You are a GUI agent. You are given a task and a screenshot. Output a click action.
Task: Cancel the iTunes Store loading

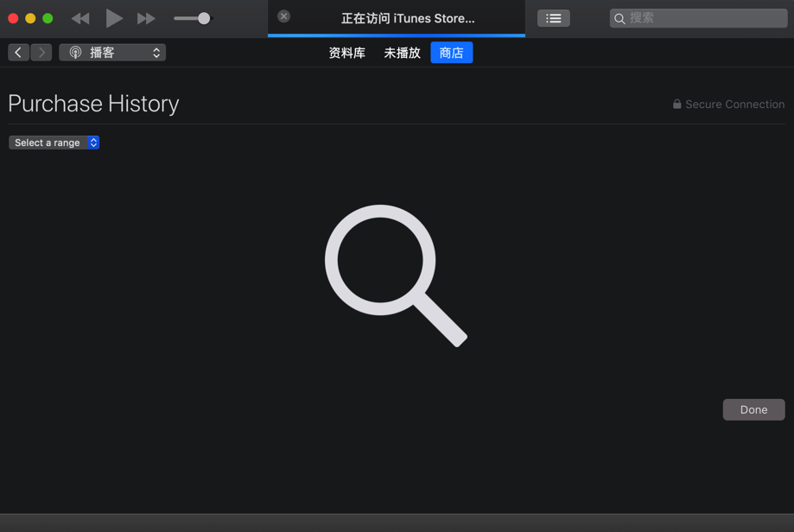click(284, 16)
